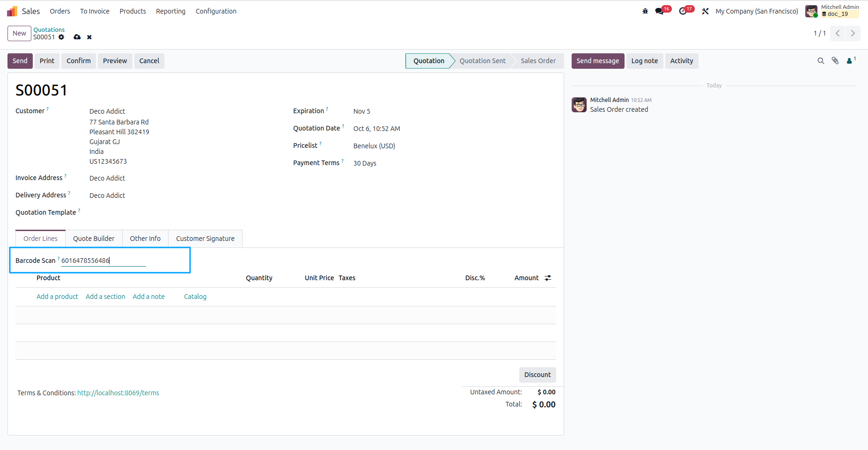Viewport: 868px width, 450px height.
Task: Switch to the Quote Builder tab
Action: 94,239
